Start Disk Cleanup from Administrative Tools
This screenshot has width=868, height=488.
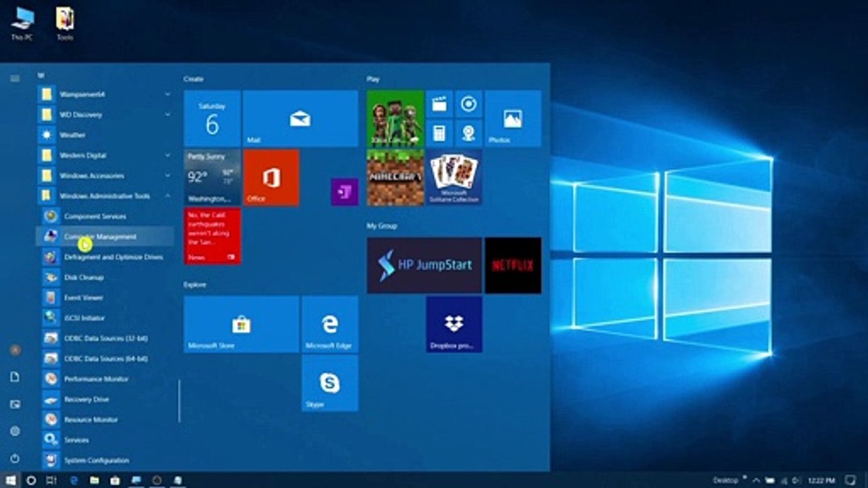point(105,277)
